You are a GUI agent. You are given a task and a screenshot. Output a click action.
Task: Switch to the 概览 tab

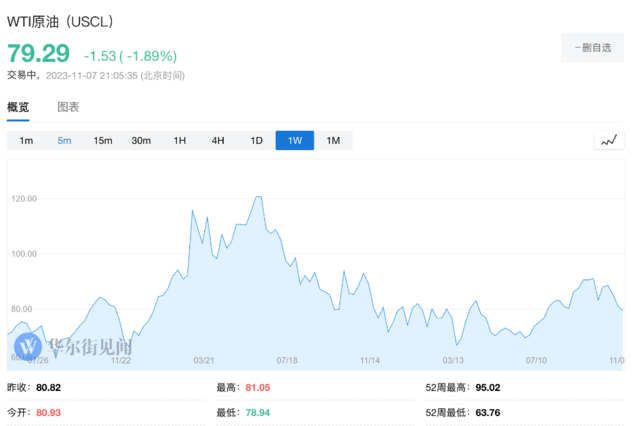point(18,107)
